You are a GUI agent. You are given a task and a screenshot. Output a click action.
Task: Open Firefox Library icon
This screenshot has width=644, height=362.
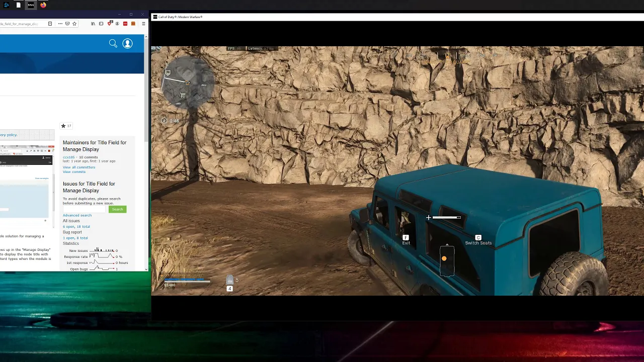[93, 24]
